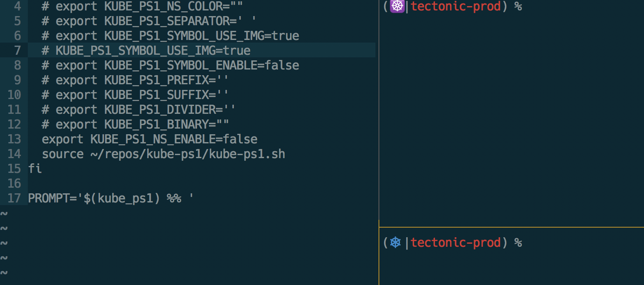
Task: Click the orange horizontal divider between terminal panes
Action: (511, 227)
